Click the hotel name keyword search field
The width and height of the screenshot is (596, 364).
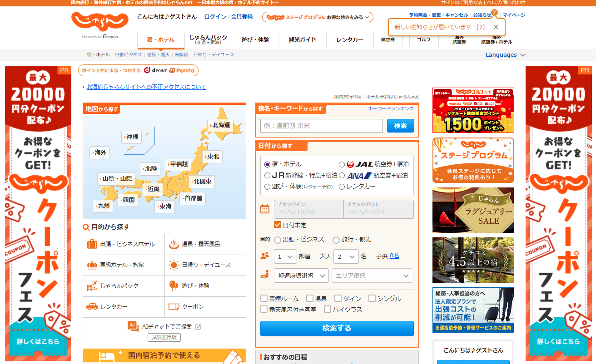(322, 126)
